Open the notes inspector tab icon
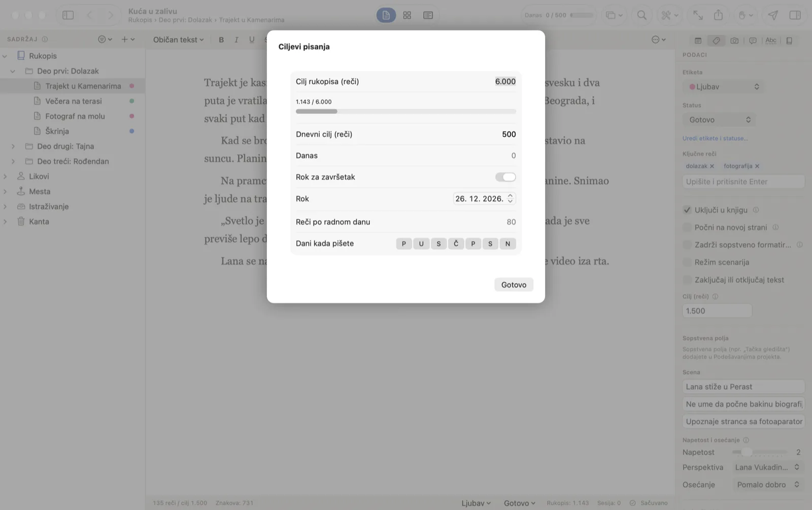812x510 pixels. click(x=698, y=41)
